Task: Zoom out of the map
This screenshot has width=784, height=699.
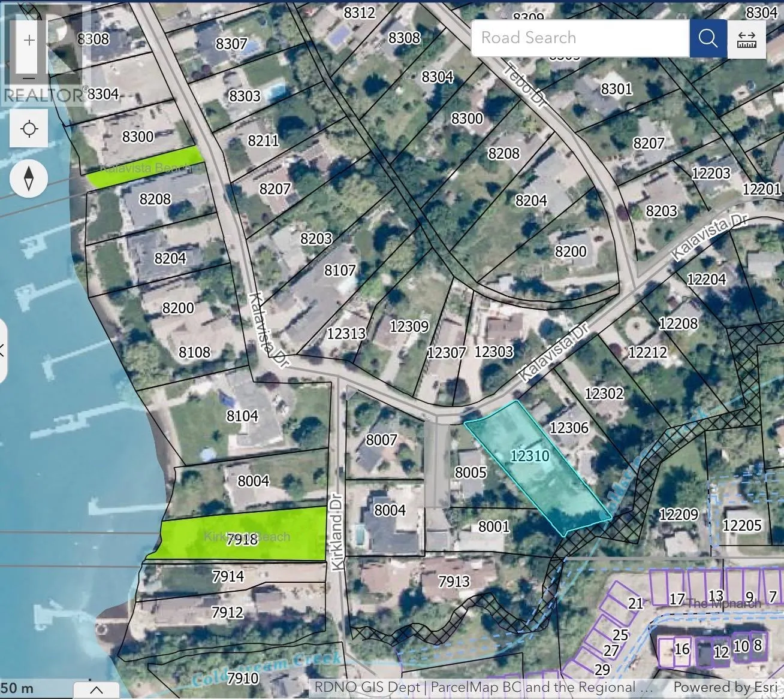Action: 29,77
